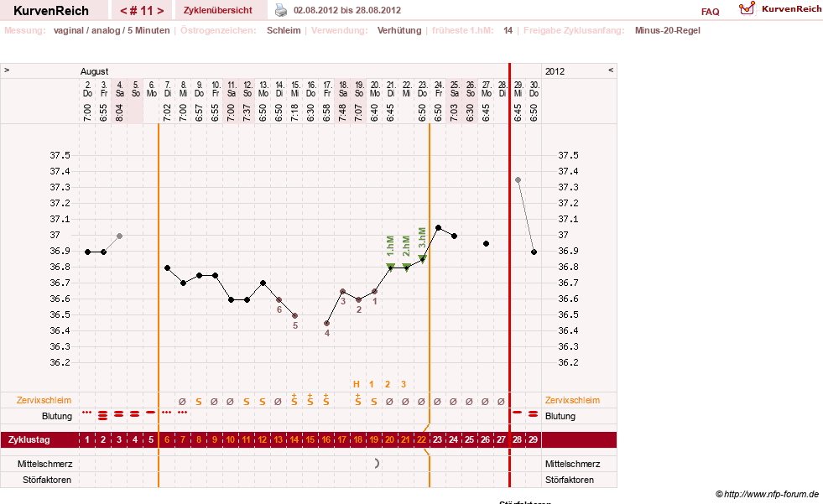Click the S+ mucus symbol on cycle day 14
823x504 pixels.
(x=294, y=400)
